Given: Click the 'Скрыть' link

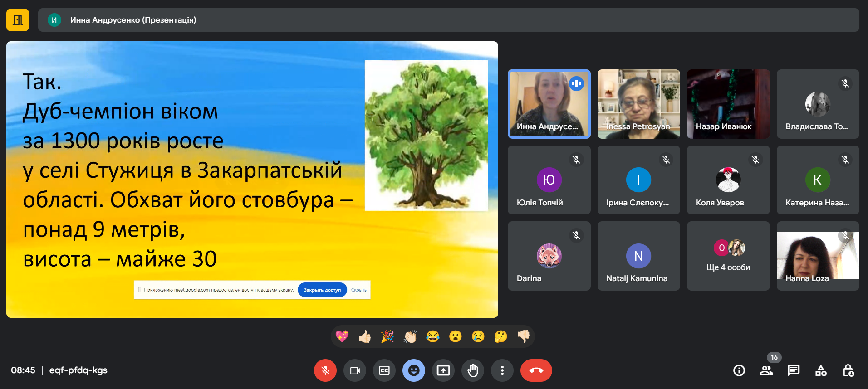Looking at the screenshot, I should (358, 290).
